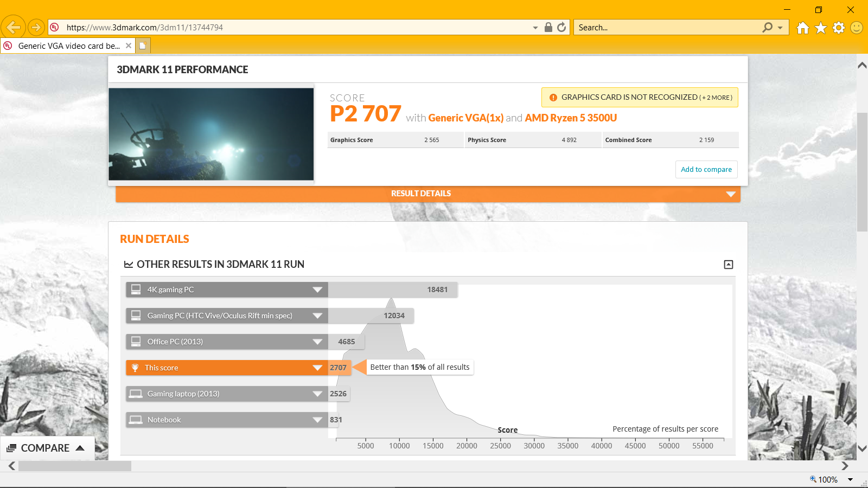Collapse the Other Results in 3DMark 11 Run section

(x=729, y=265)
